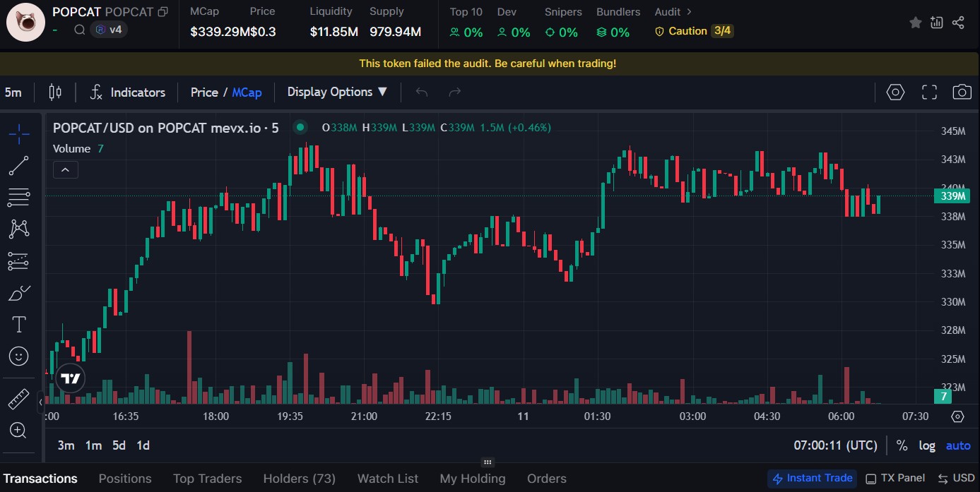Open the Top Traders tab
This screenshot has height=492, width=980.
[207, 479]
